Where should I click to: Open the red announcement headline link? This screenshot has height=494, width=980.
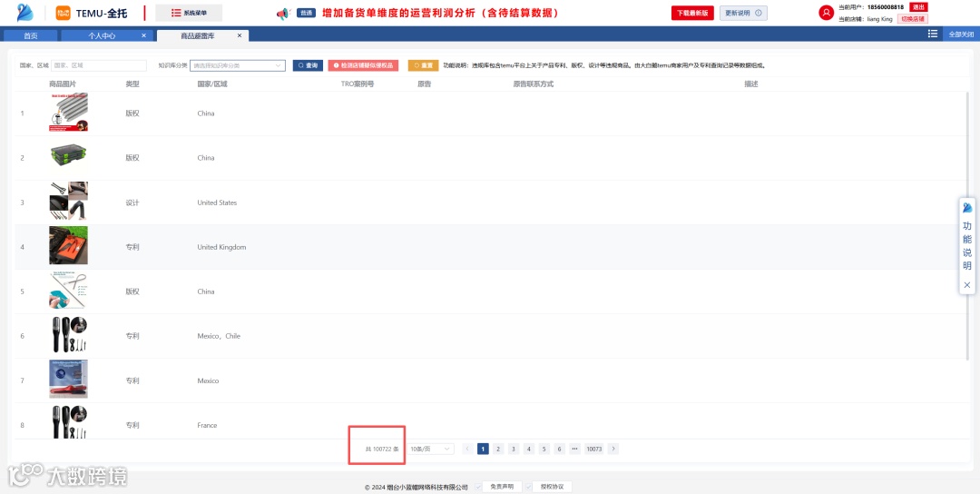click(x=440, y=13)
